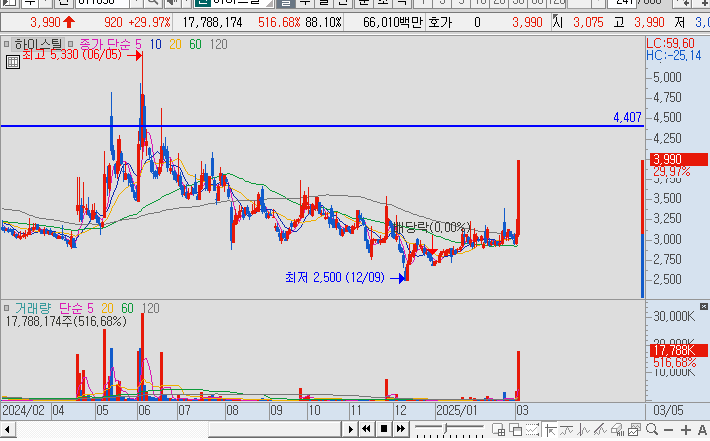Click the +29.97% change rate in the info bar
This screenshot has height=441, width=710.
click(x=149, y=22)
